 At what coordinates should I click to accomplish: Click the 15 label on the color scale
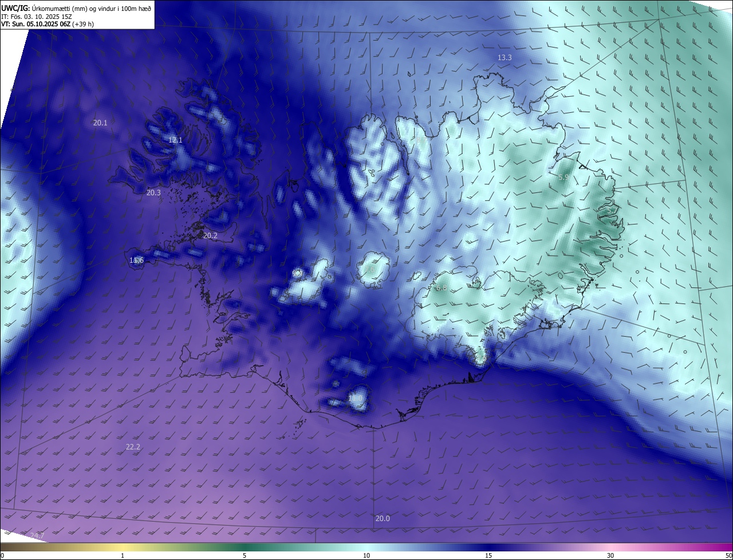point(488,555)
